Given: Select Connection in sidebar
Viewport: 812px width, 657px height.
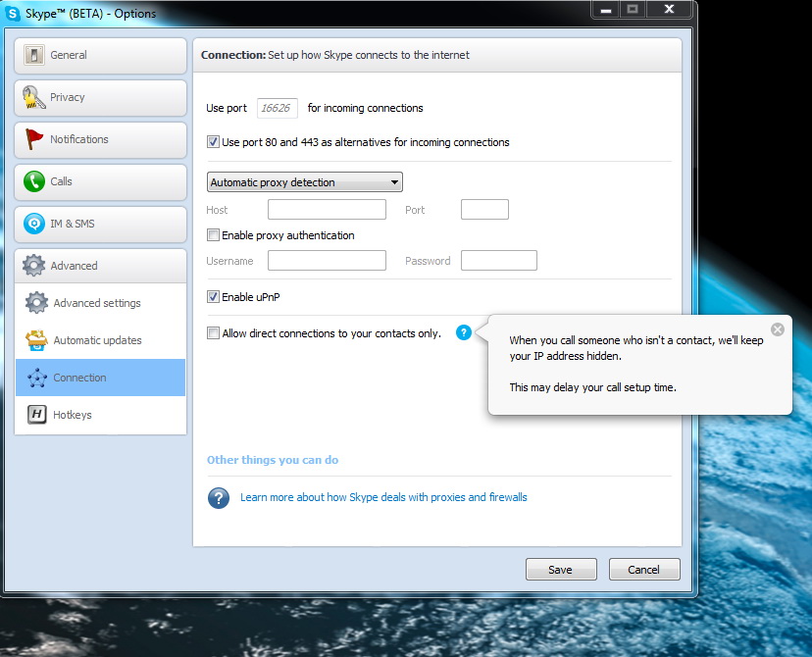Looking at the screenshot, I should [100, 378].
